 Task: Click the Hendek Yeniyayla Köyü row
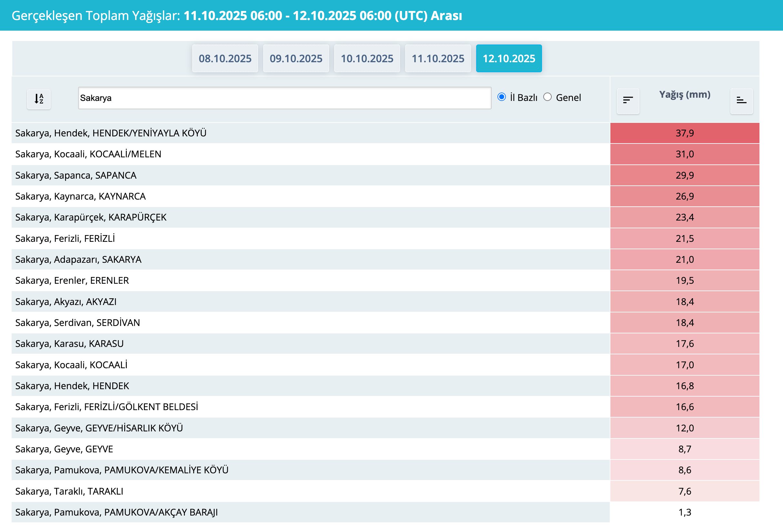click(111, 133)
